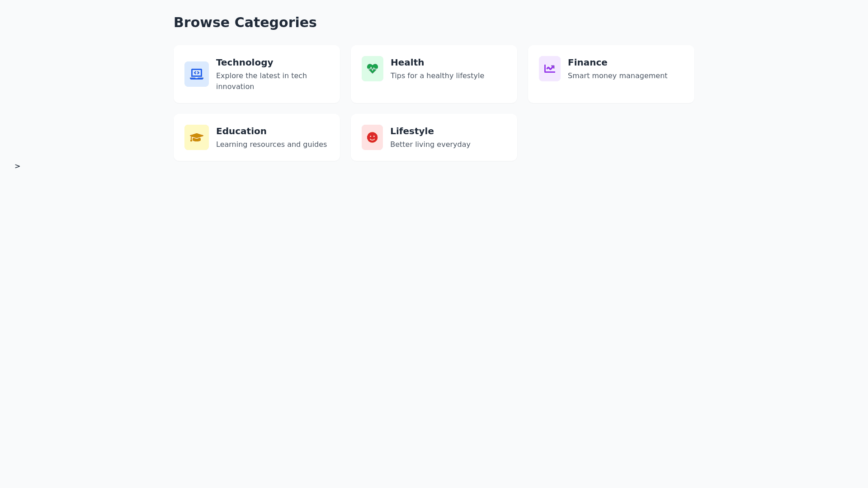
Task: Click the '>' prompt symbol on left edge
Action: pos(18,166)
